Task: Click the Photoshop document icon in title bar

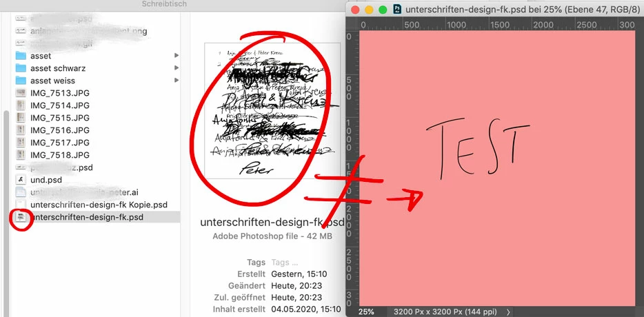Action: click(397, 9)
